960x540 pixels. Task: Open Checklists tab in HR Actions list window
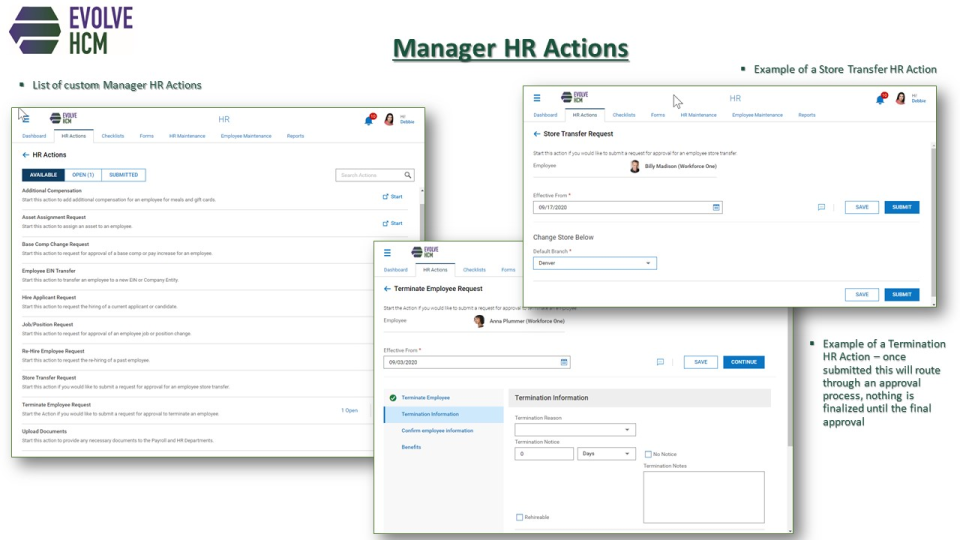tap(113, 136)
